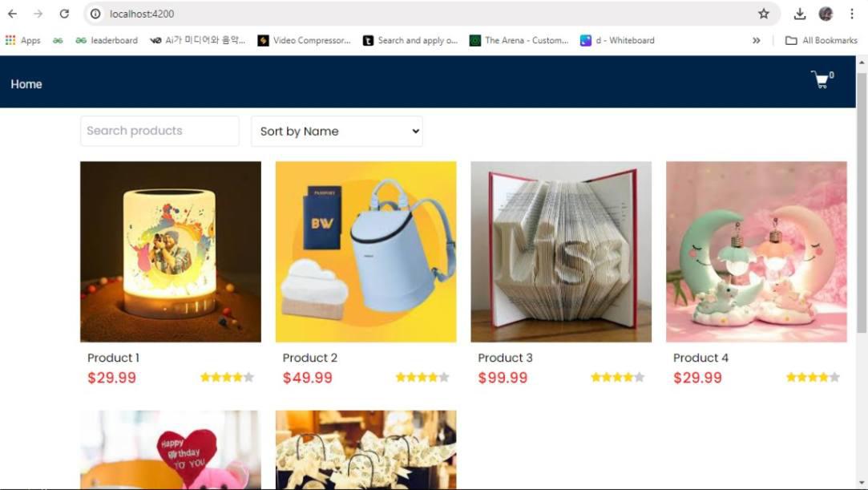Viewport: 868px width, 490px height.
Task: Open the Chrome three-dot menu
Action: 852,14
